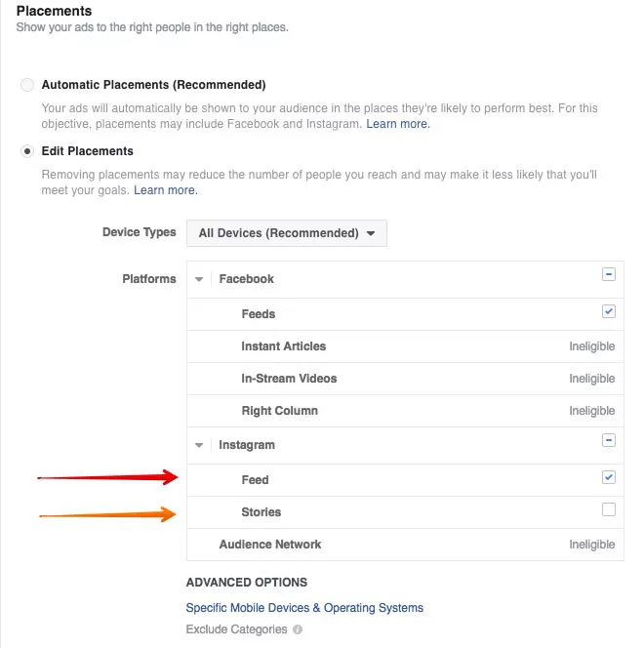Select the In-Stream Videos row
The height and width of the screenshot is (648, 644).
click(x=405, y=379)
